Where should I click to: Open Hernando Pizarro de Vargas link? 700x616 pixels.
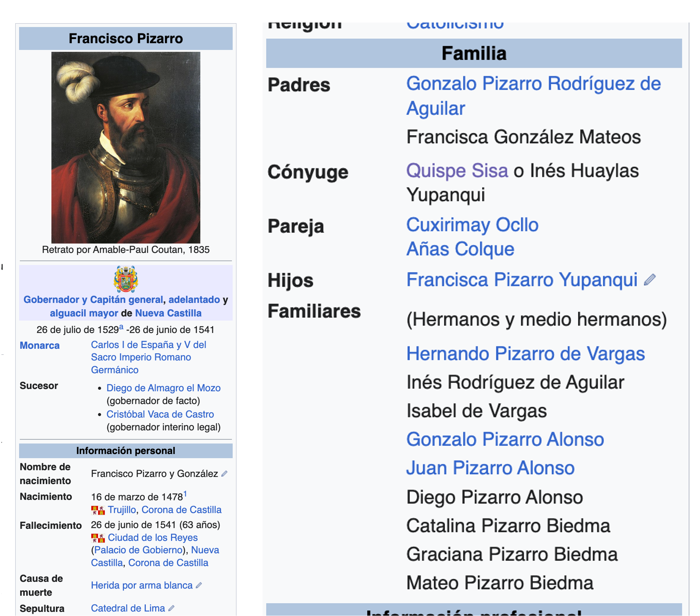[x=525, y=354]
